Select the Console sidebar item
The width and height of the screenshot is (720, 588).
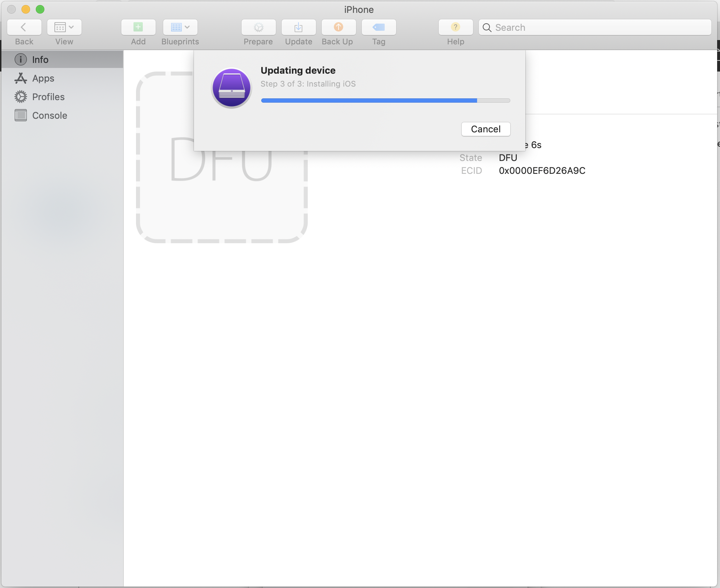pyautogui.click(x=50, y=115)
